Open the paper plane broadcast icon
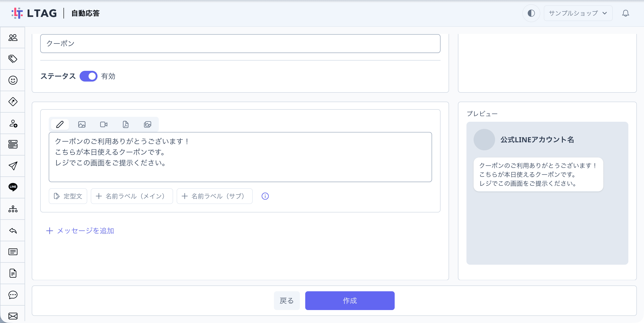 [x=13, y=166]
